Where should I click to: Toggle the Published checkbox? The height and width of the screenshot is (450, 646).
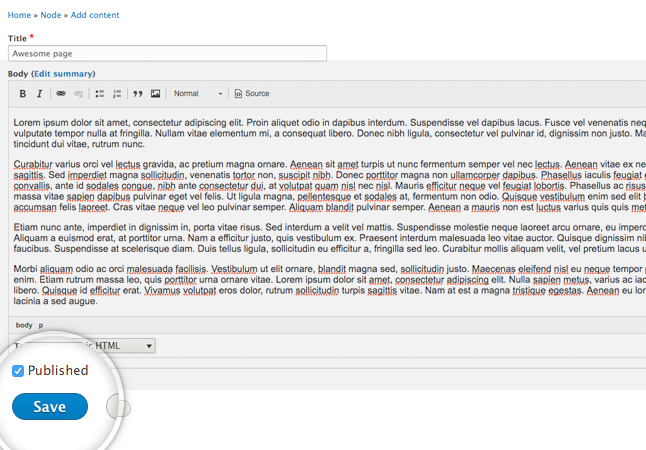(x=18, y=371)
